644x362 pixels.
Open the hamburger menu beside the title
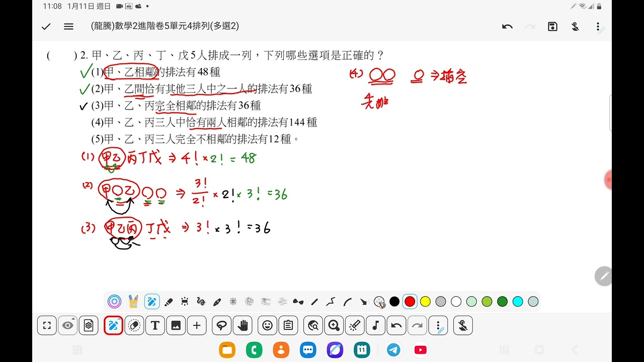(x=69, y=27)
